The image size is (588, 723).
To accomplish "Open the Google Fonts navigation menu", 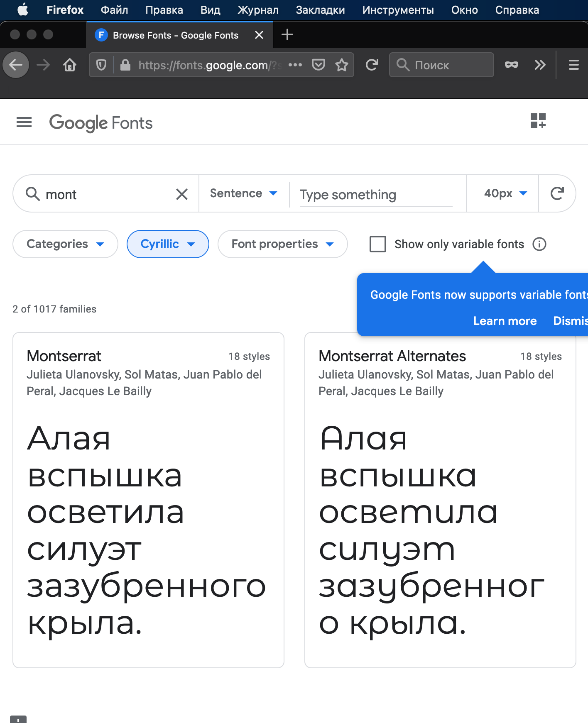I will [24, 122].
